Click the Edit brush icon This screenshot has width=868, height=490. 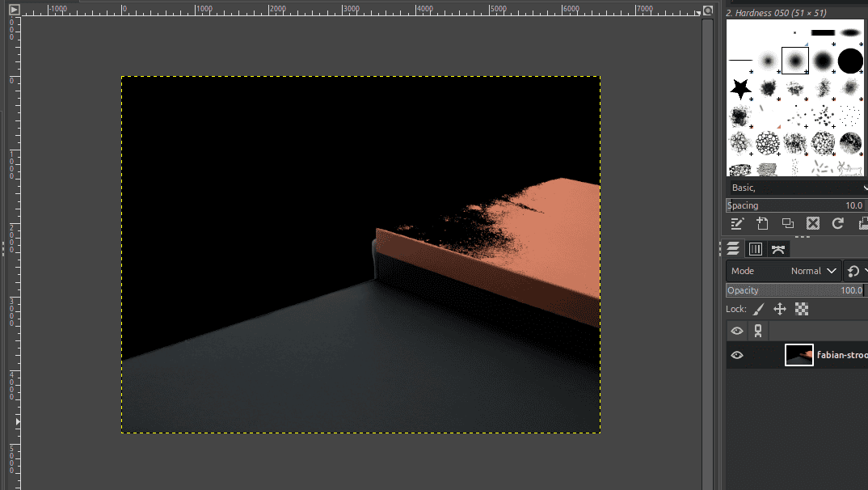coord(737,224)
